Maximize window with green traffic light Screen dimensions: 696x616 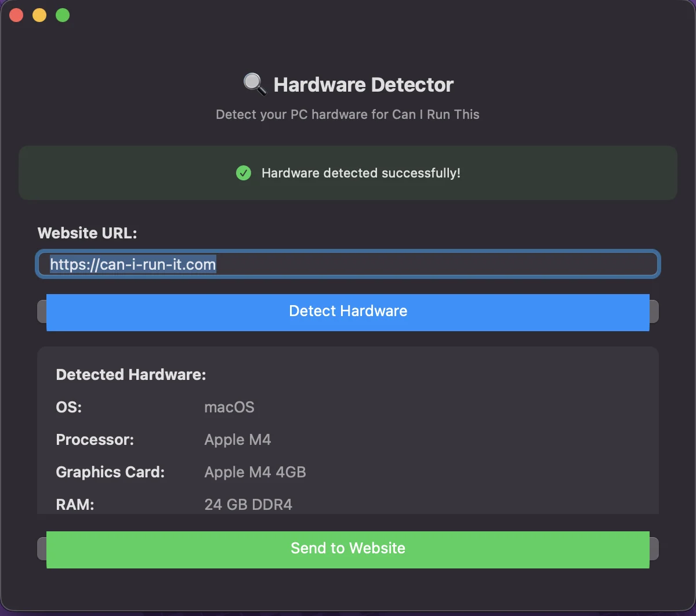coord(63,15)
